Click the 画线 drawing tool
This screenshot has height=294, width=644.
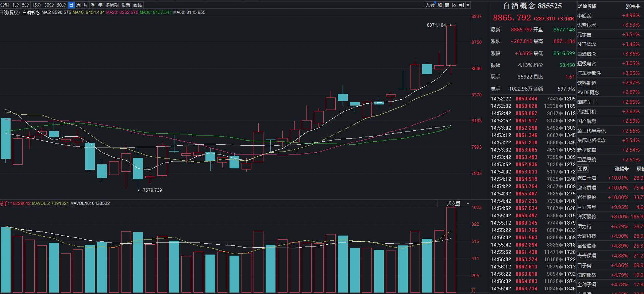(138, 5)
